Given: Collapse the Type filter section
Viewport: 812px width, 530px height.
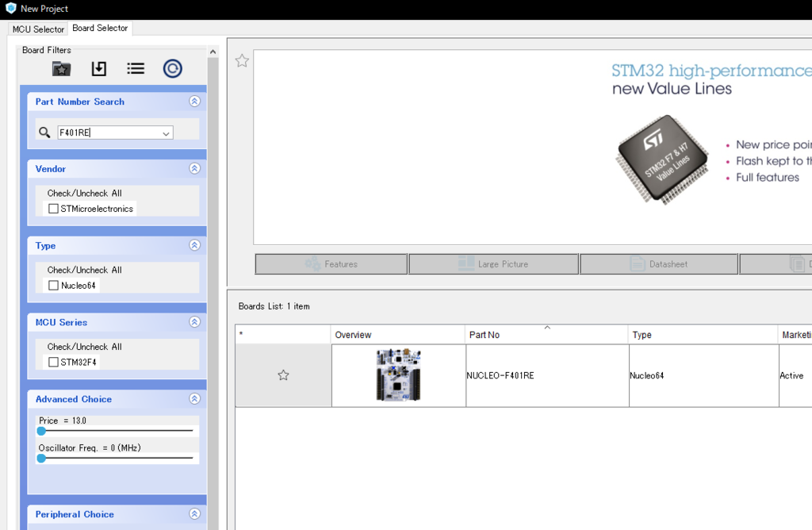Looking at the screenshot, I should click(x=195, y=245).
